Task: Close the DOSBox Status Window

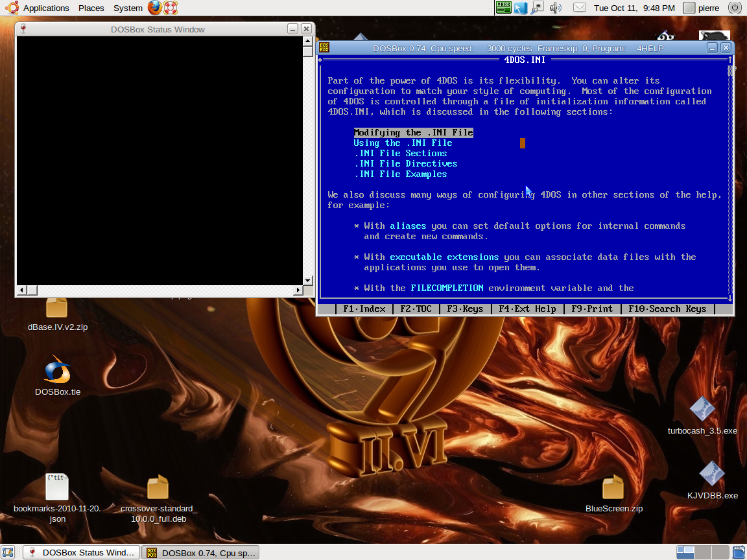Action: coord(306,29)
